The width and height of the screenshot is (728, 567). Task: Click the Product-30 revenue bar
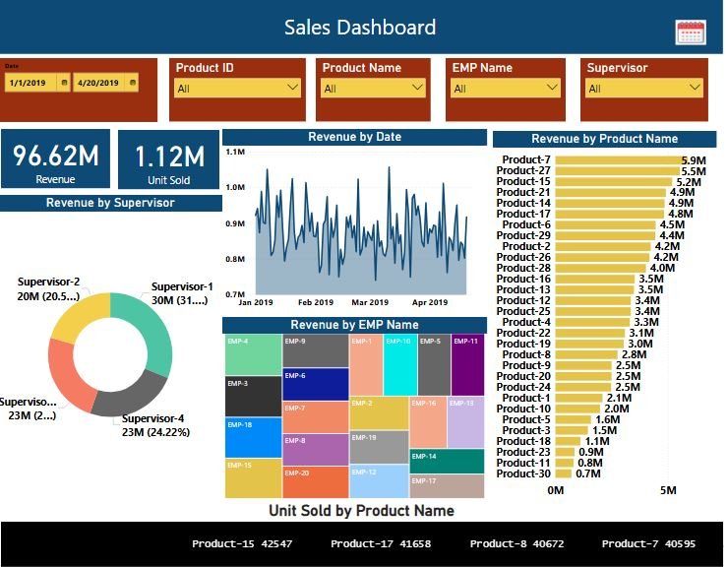(x=564, y=473)
